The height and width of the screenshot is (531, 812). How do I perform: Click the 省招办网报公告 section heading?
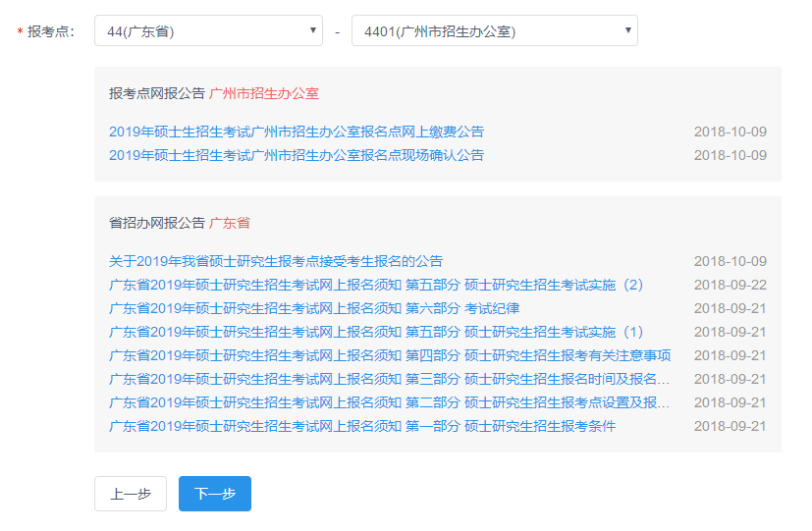click(x=157, y=223)
